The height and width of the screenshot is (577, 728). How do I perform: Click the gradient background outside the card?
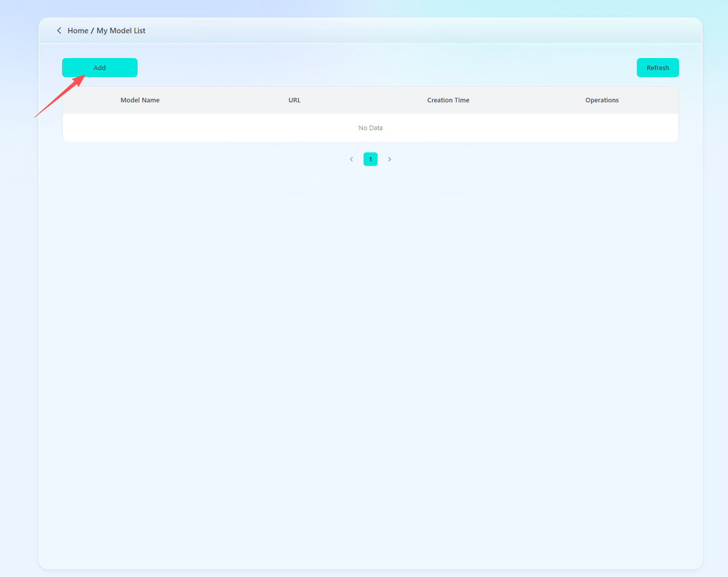(18, 285)
